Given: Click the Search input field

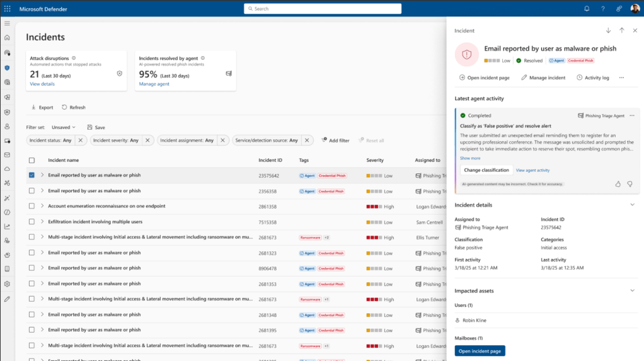Looking at the screenshot, I should tap(322, 9).
